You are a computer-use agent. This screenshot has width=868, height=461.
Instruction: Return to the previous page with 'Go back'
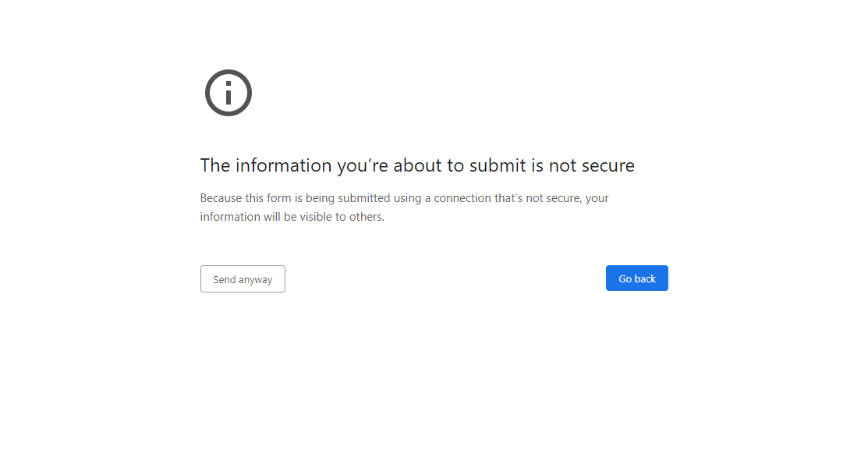coord(636,278)
